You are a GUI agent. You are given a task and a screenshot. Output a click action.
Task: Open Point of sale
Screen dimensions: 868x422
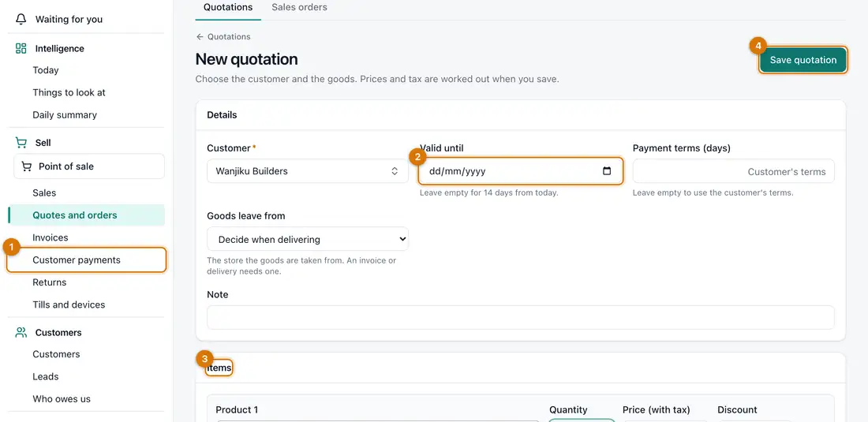pos(88,166)
